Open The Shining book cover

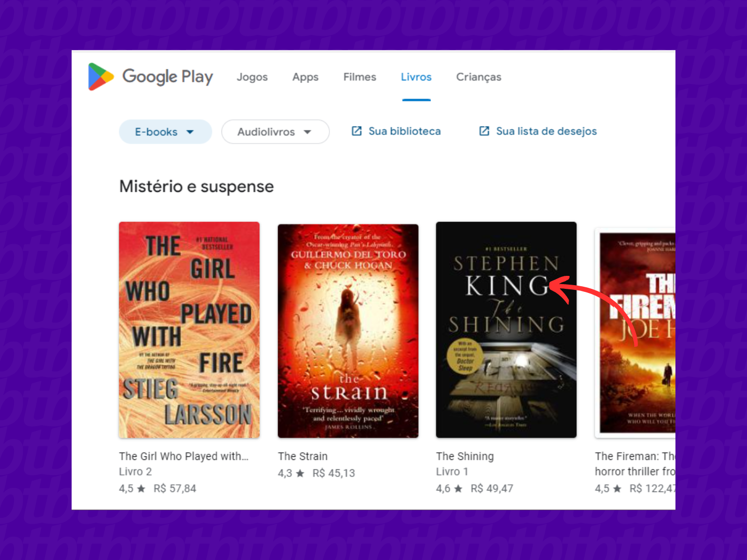[x=506, y=330]
